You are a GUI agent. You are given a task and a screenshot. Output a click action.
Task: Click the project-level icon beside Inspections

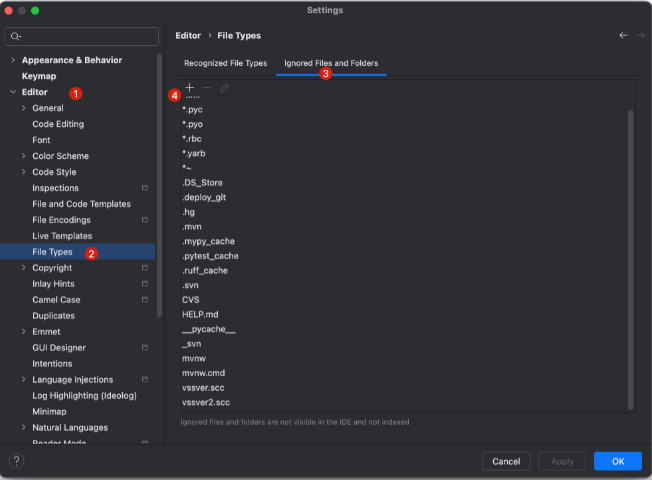coord(145,188)
